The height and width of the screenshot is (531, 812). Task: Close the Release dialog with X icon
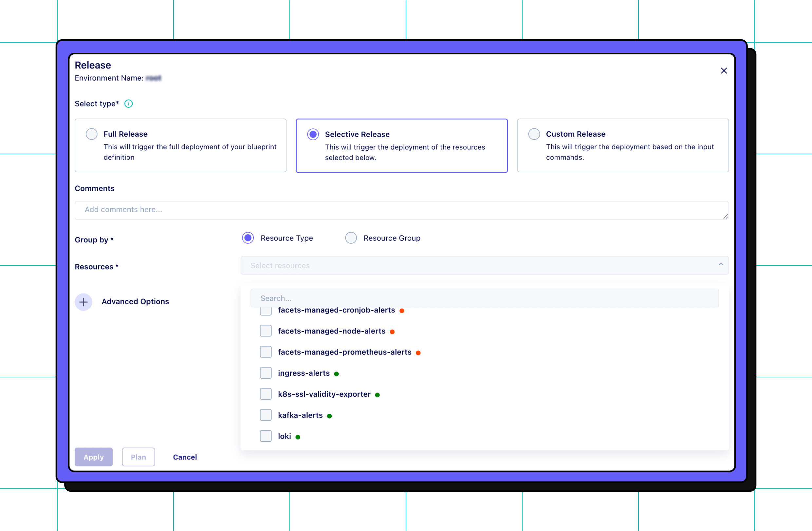pos(724,71)
